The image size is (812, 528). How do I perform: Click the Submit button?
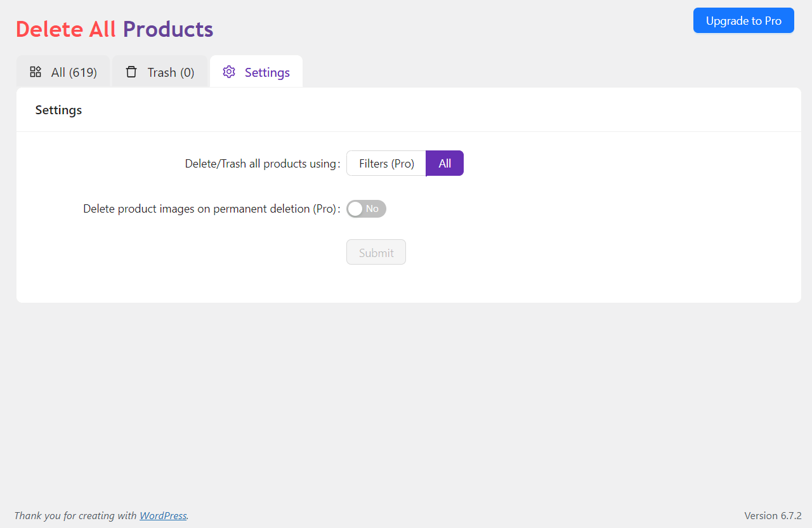376,252
